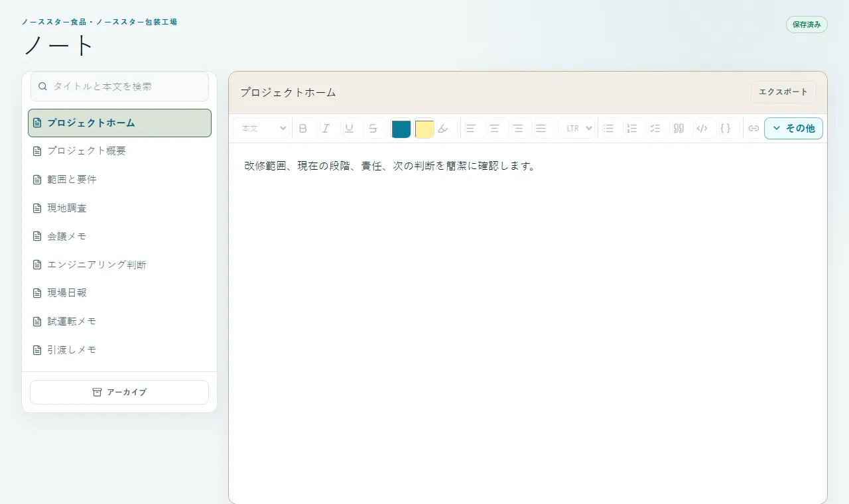This screenshot has height=504, width=849.
Task: Expand the その他 toolbar options
Action: (793, 129)
